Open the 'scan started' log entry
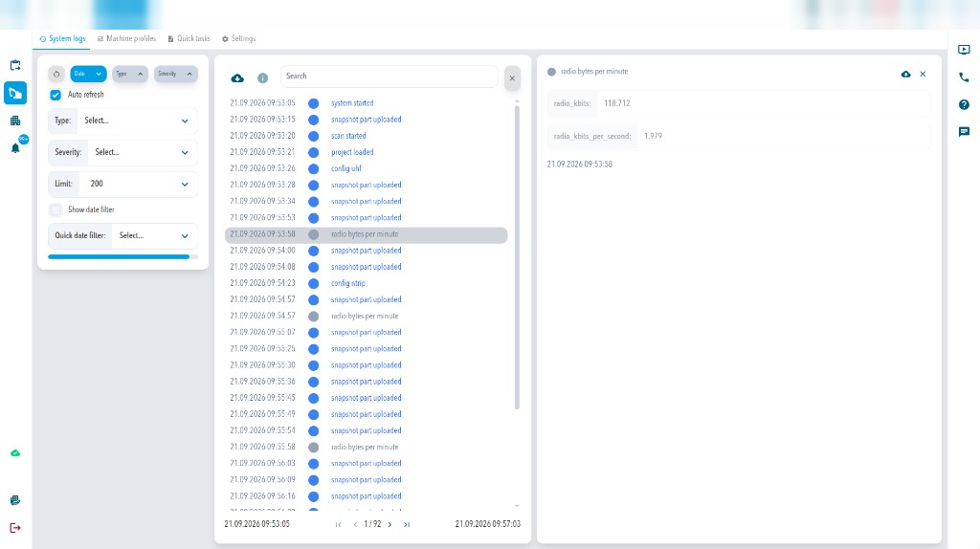The height and width of the screenshot is (549, 980). click(x=367, y=136)
